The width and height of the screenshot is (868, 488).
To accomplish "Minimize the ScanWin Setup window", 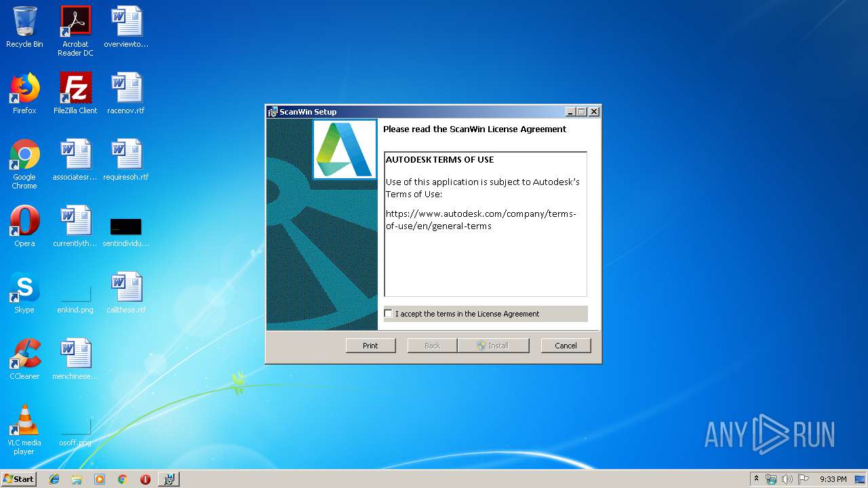I will click(570, 112).
